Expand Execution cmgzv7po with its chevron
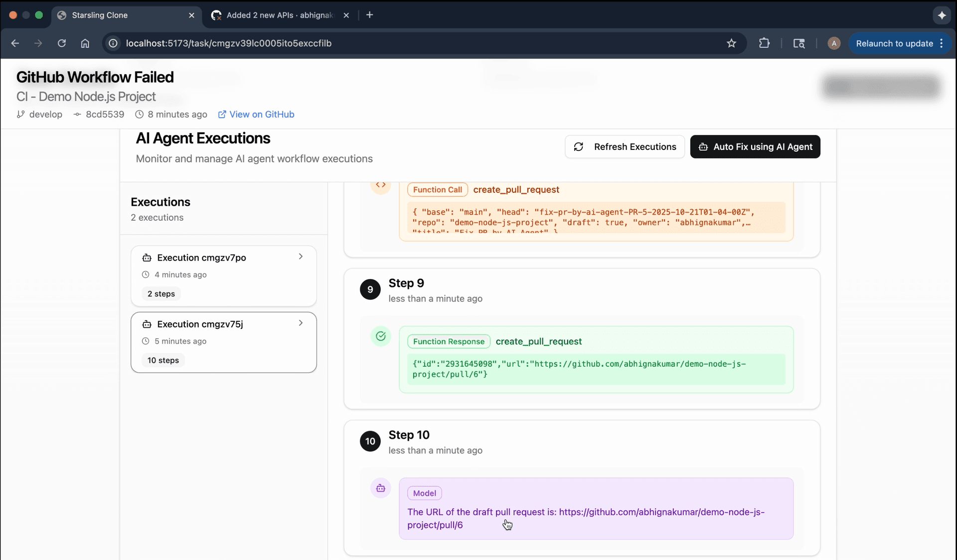 tap(301, 257)
